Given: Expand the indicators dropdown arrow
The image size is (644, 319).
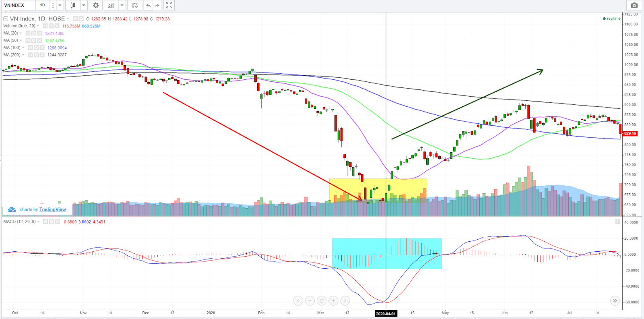Looking at the screenshot, I should pyautogui.click(x=122, y=5).
